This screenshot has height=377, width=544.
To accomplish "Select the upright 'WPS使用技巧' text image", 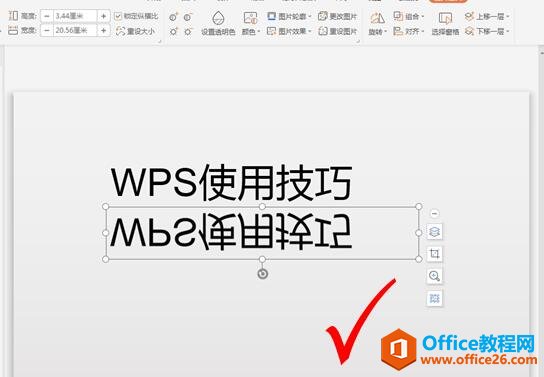I will 231,183.
